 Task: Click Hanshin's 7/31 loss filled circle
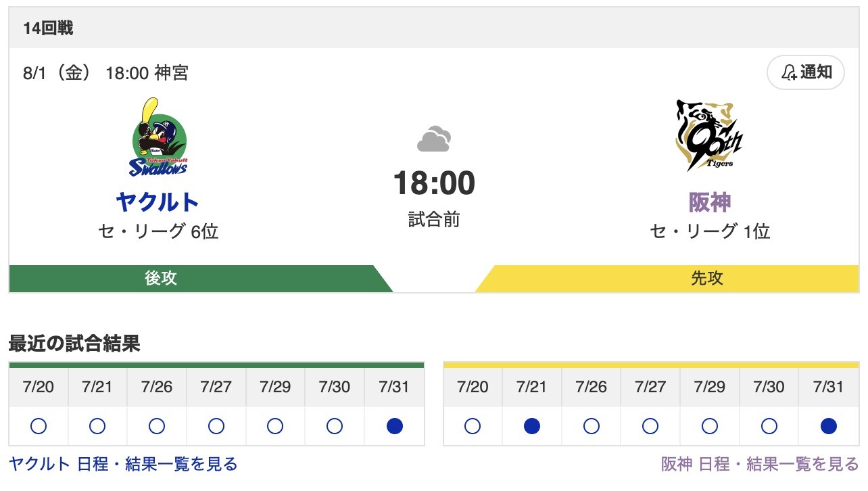point(828,426)
